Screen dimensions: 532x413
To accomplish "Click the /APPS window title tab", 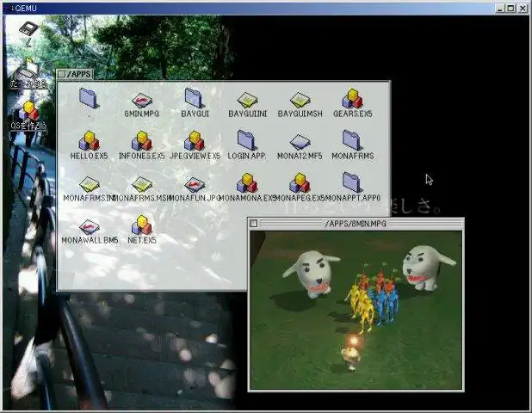I will coord(75,74).
